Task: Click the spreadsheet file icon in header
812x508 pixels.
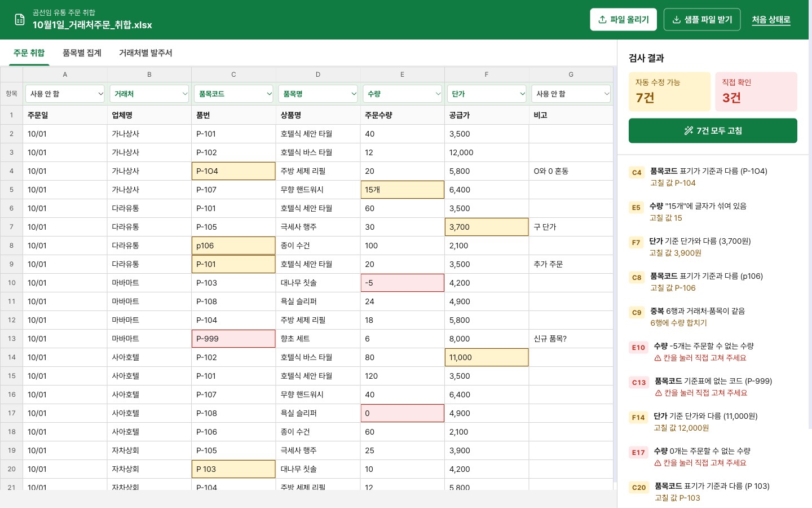Action: 20,20
